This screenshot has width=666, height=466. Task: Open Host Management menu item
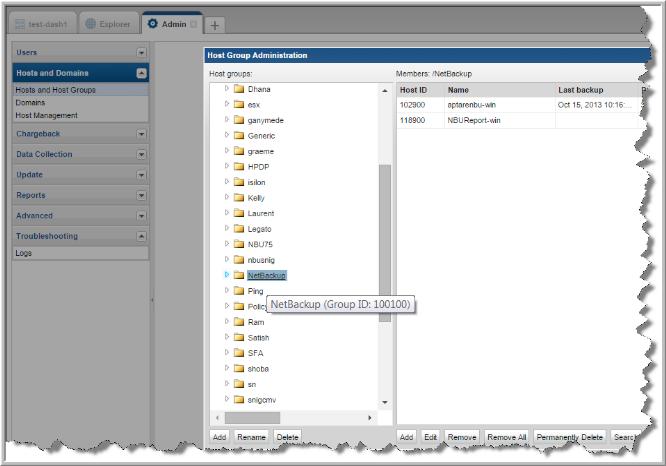click(x=46, y=115)
